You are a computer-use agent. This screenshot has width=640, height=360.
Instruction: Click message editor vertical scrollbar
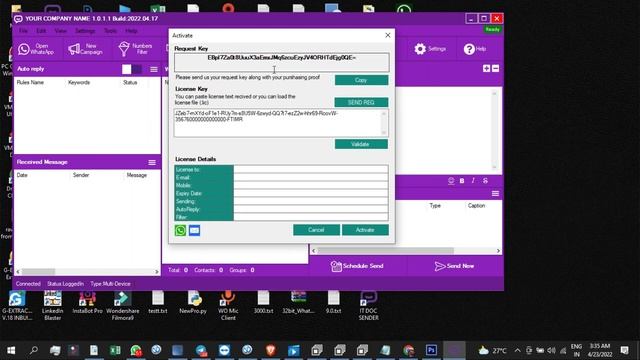tap(494, 130)
